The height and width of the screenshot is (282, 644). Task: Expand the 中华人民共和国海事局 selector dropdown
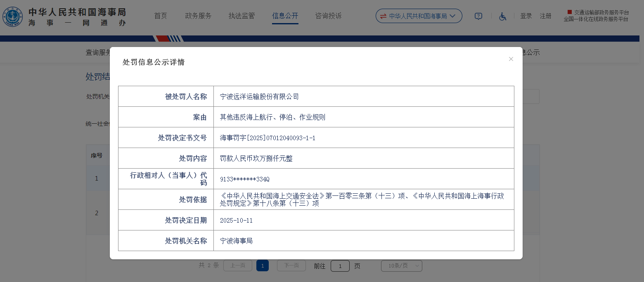[x=419, y=16]
